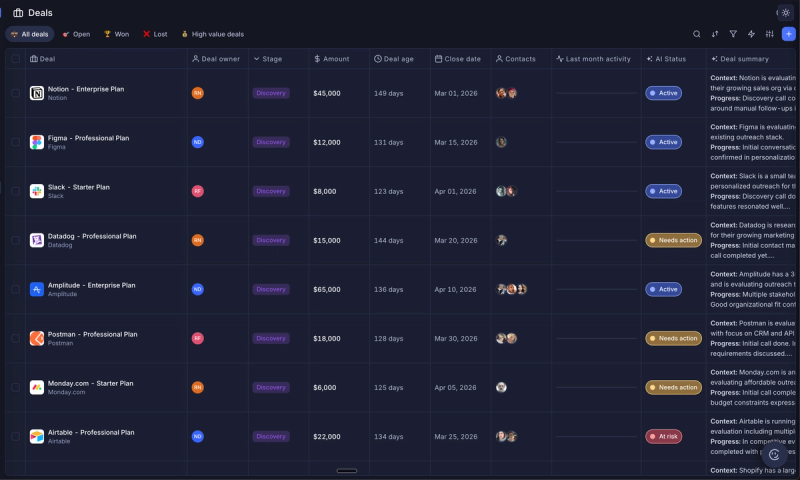Open Discovery stage dropdown for Datadog

pos(271,240)
